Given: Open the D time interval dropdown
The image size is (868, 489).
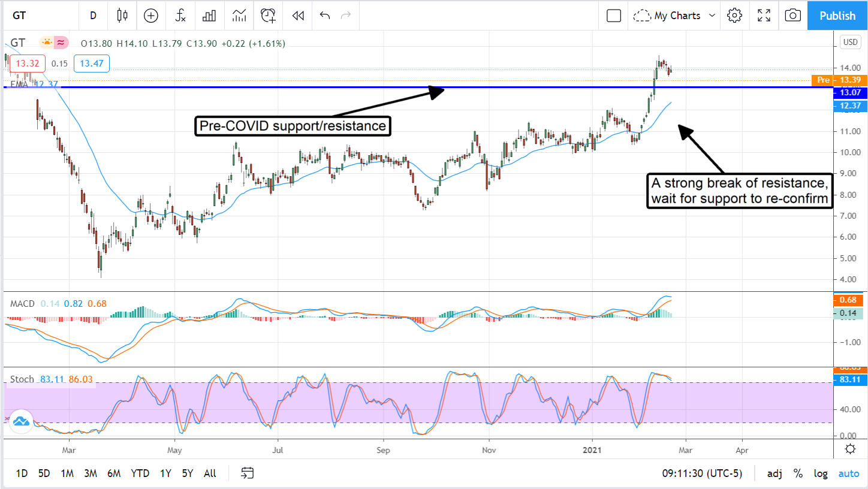Looking at the screenshot, I should (93, 16).
